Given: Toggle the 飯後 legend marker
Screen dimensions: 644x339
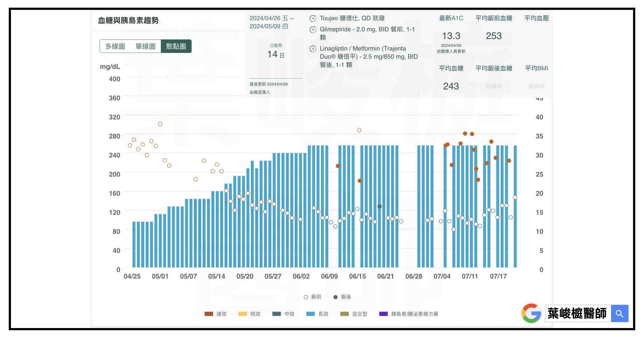Looking at the screenshot, I should click(336, 297).
